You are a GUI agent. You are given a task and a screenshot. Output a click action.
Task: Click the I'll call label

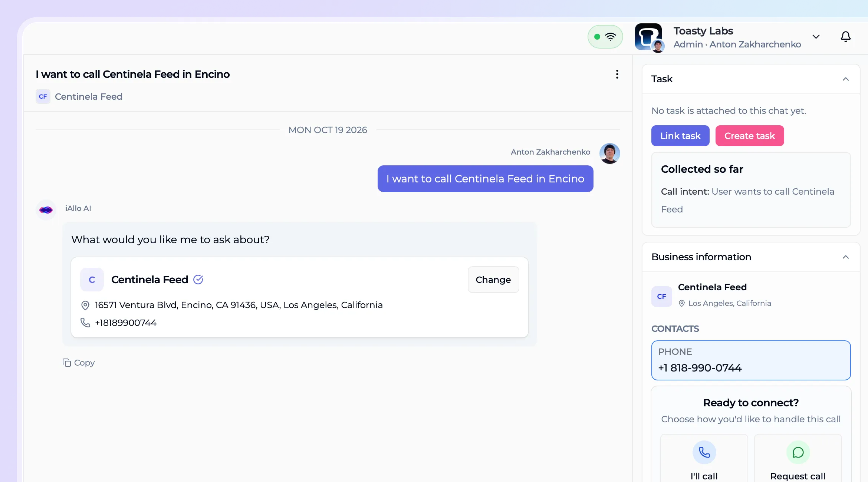[x=704, y=476]
